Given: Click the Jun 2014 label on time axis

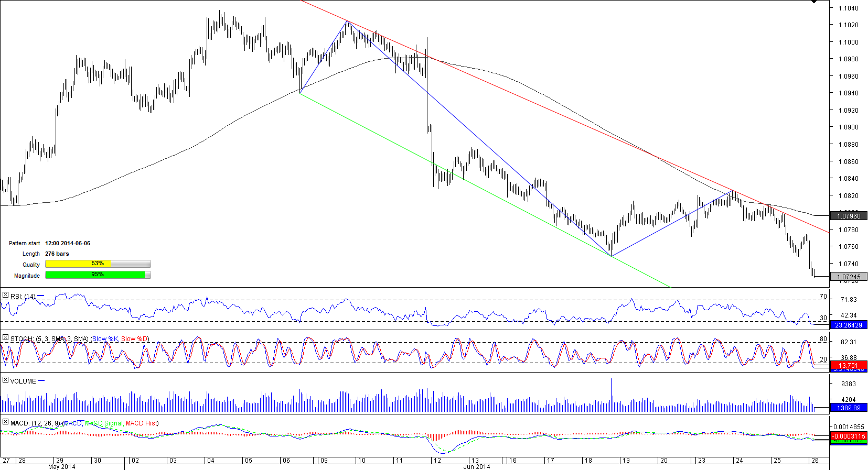Looking at the screenshot, I should [476, 466].
